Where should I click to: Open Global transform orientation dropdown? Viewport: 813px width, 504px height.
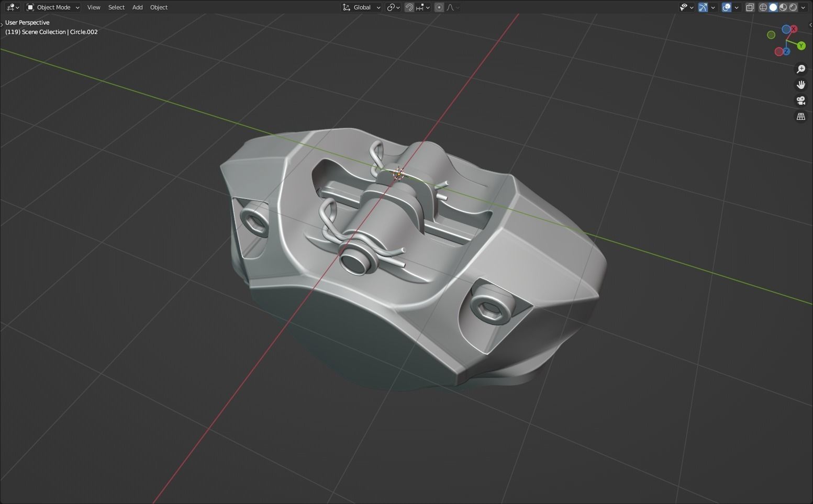click(361, 7)
